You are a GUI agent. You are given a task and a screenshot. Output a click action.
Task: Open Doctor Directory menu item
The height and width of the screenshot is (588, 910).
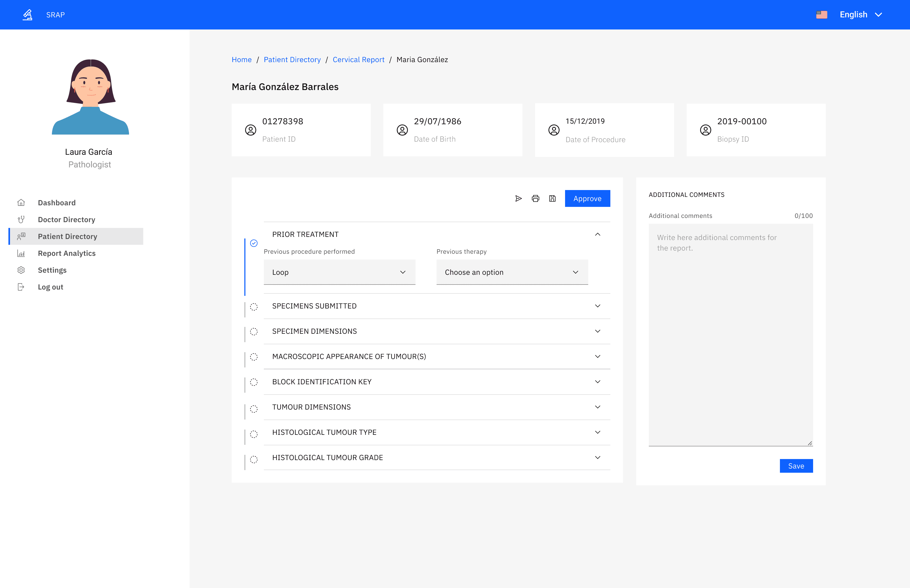(x=66, y=220)
